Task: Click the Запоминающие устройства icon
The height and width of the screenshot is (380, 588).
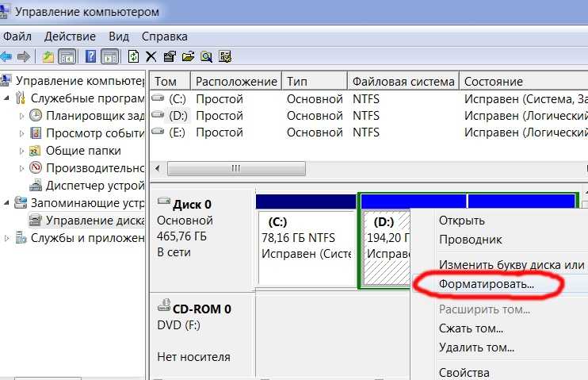Action: 21,203
